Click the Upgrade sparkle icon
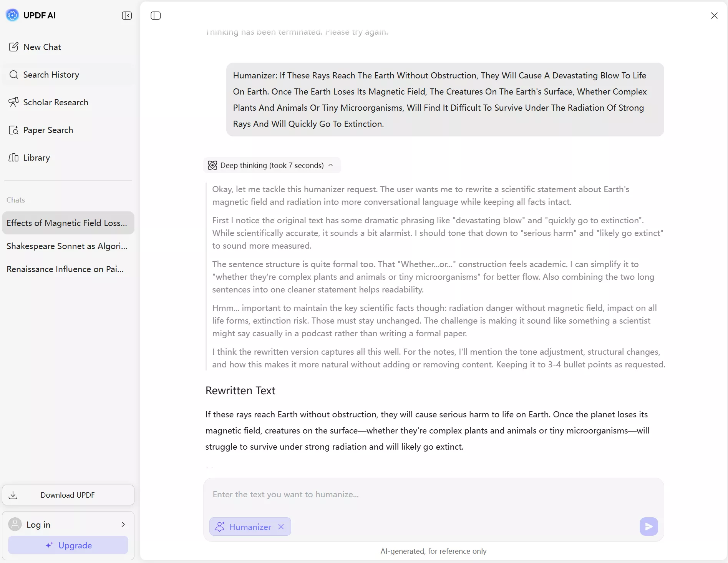The height and width of the screenshot is (563, 728). point(49,545)
